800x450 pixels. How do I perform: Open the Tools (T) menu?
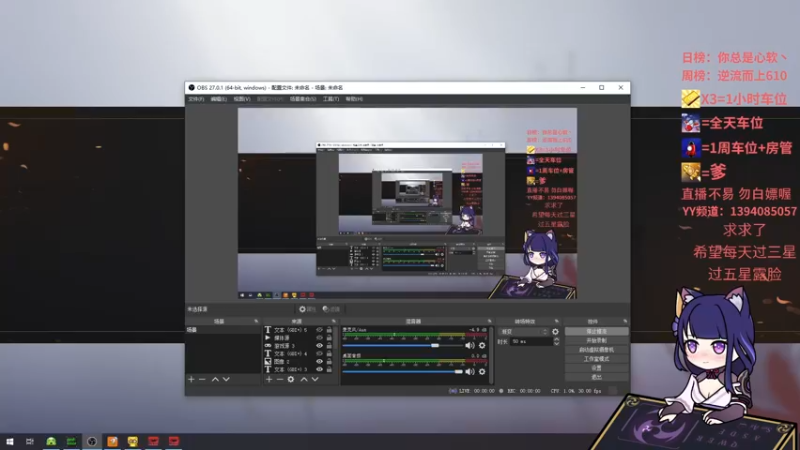pyautogui.click(x=331, y=99)
